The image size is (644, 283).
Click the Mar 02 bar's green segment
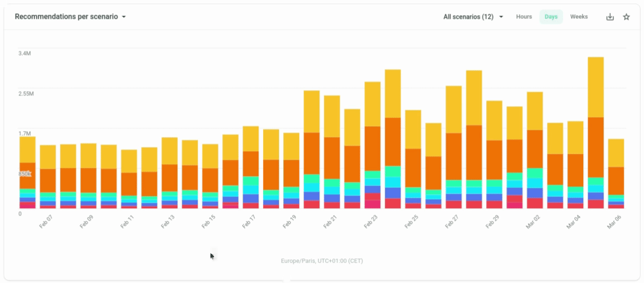click(535, 173)
